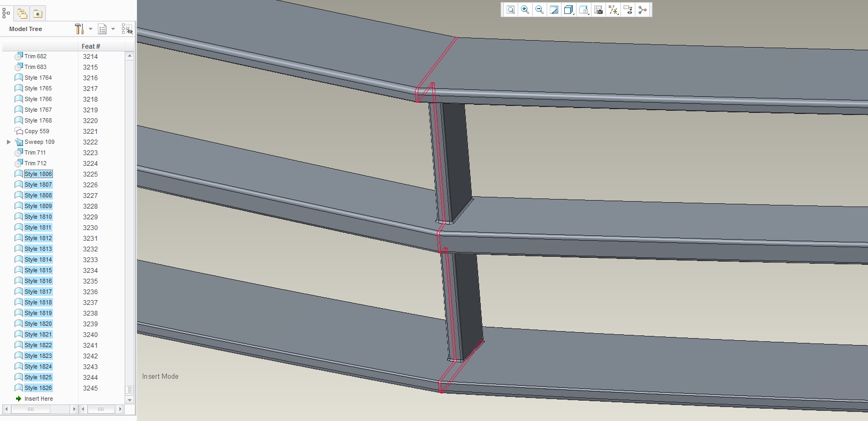Select the Style 1822 feature
The height and width of the screenshot is (421, 868).
pos(38,345)
